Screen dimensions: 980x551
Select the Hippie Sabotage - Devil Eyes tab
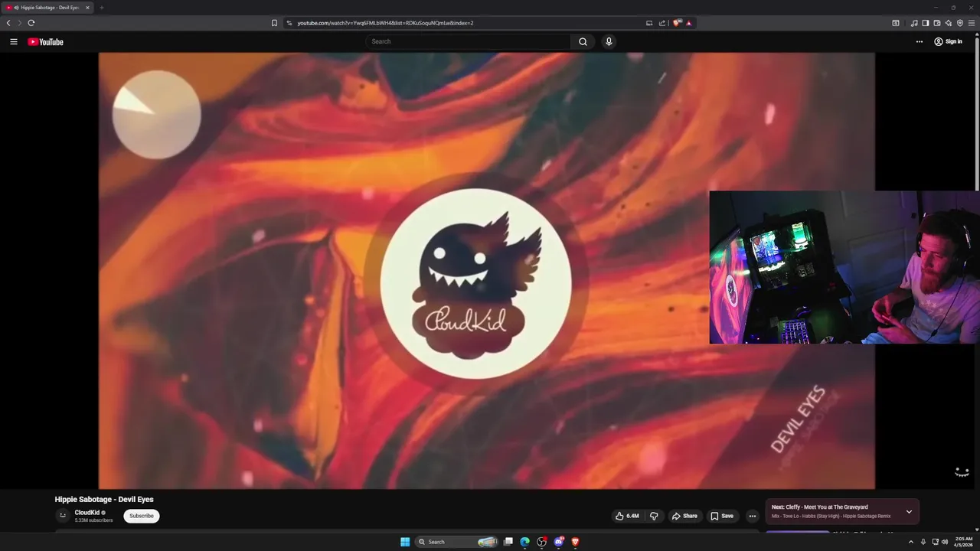[47, 8]
